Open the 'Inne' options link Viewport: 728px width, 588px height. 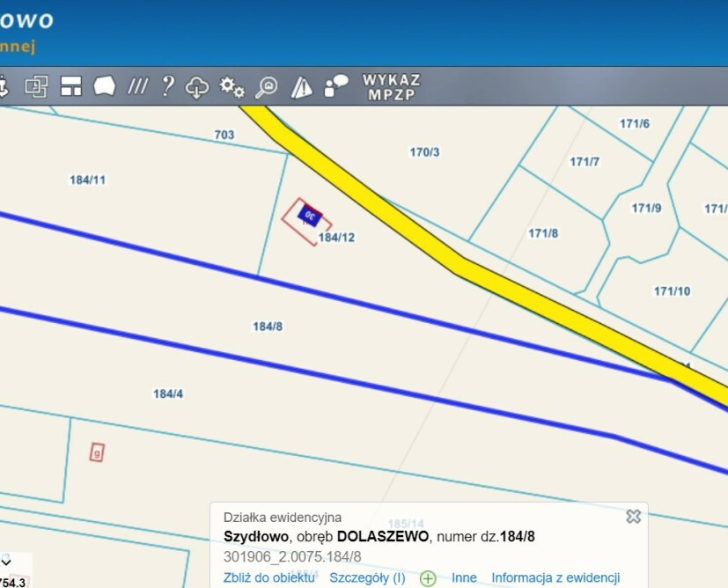tap(464, 578)
